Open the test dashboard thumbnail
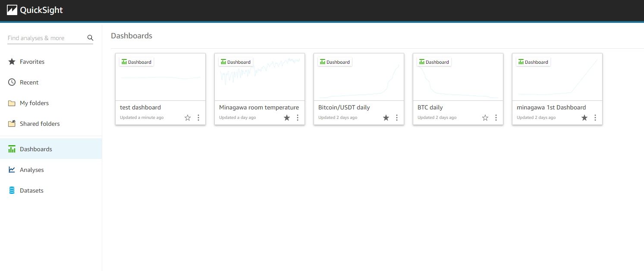The image size is (644, 271). pos(160,77)
